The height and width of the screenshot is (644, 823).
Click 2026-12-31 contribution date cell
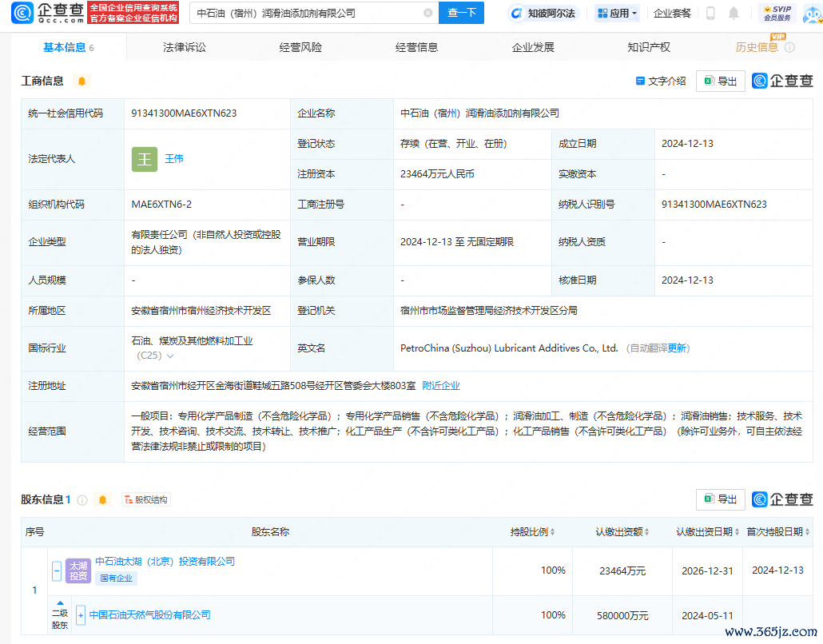point(707,571)
